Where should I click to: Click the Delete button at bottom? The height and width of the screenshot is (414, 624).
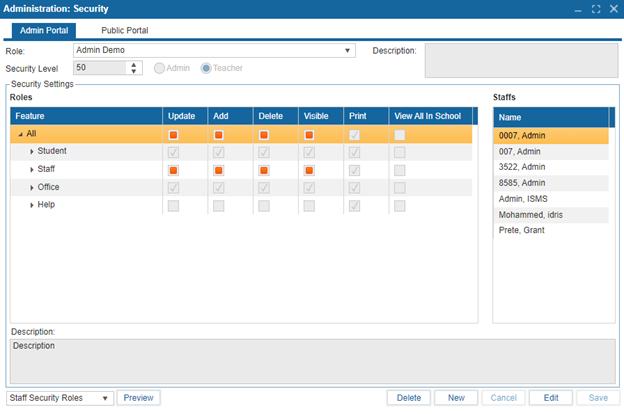[x=409, y=398]
